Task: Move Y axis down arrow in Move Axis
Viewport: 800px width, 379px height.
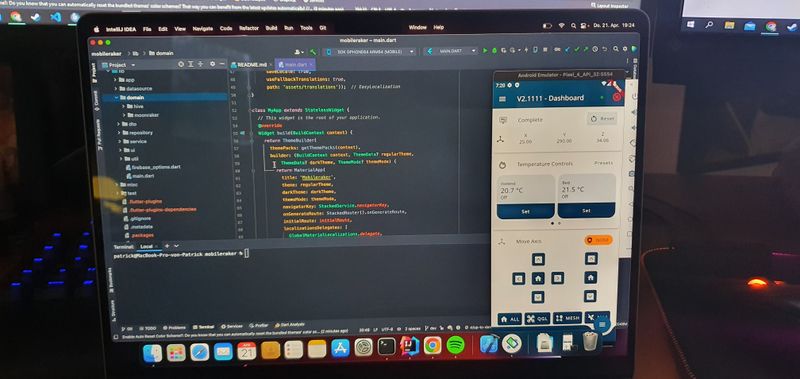Action: point(538,296)
